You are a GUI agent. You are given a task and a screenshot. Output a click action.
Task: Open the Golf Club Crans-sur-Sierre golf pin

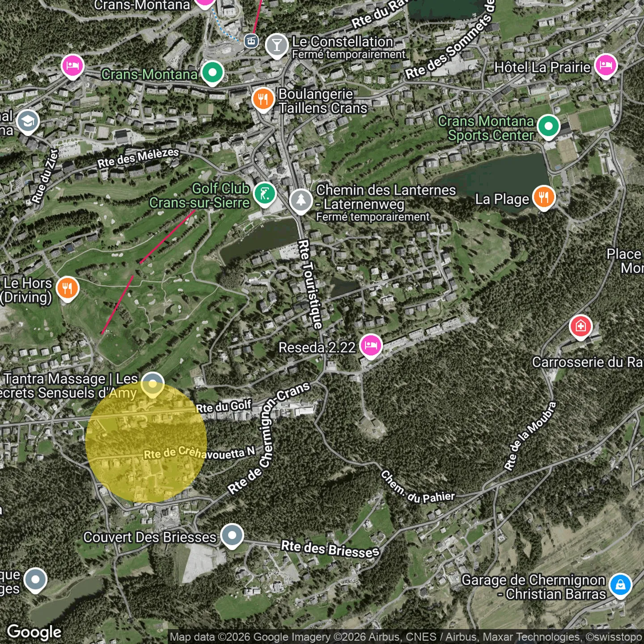[x=265, y=195]
